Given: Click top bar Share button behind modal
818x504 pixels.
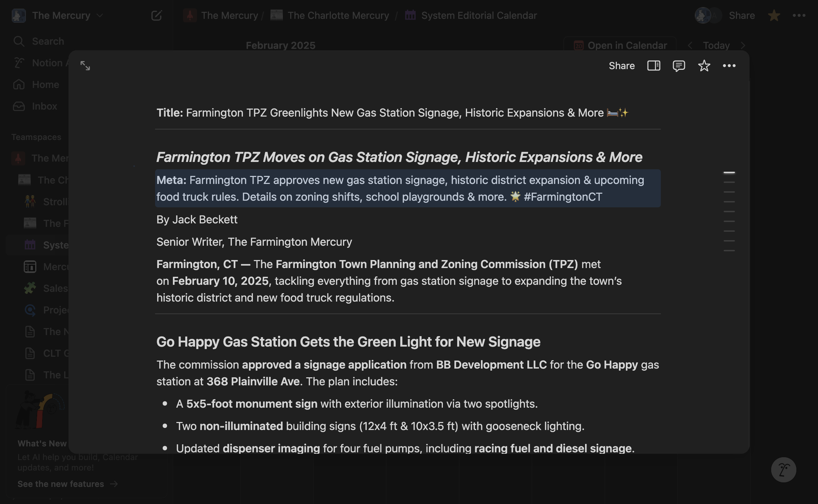Looking at the screenshot, I should (742, 15).
